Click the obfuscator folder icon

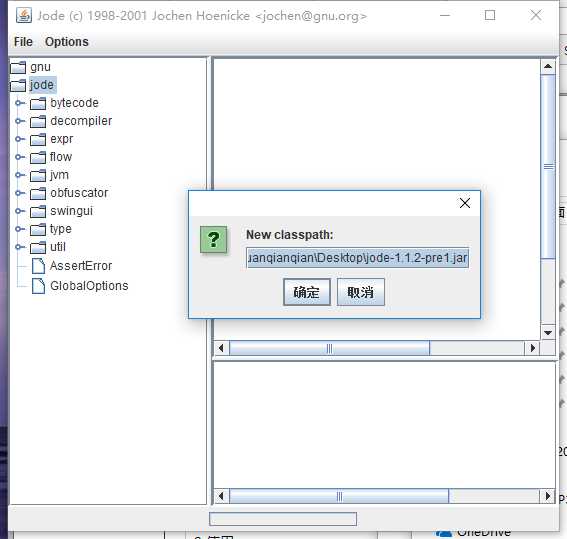(x=38, y=193)
